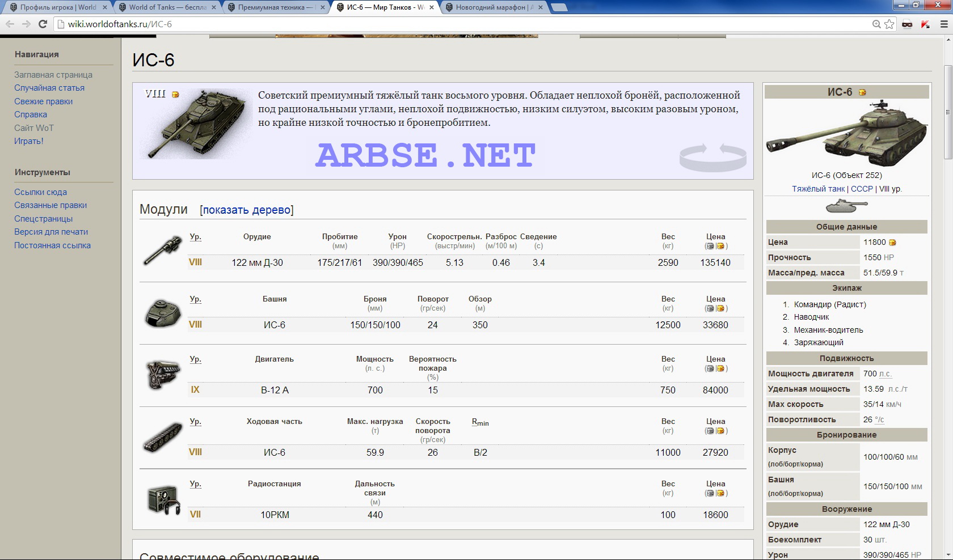Open Ссылки сюда tools link

click(x=40, y=192)
